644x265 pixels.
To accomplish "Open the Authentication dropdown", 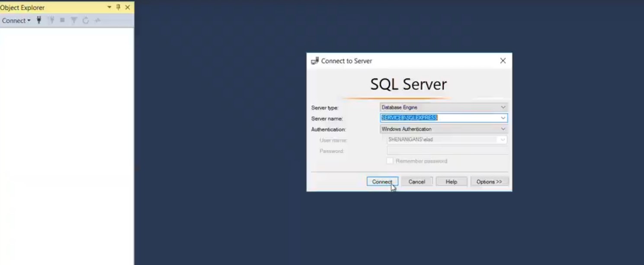I will (444, 129).
